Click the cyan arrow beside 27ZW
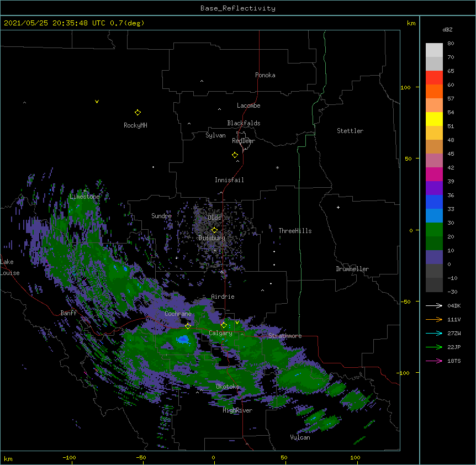This screenshot has height=465, width=476. click(434, 333)
